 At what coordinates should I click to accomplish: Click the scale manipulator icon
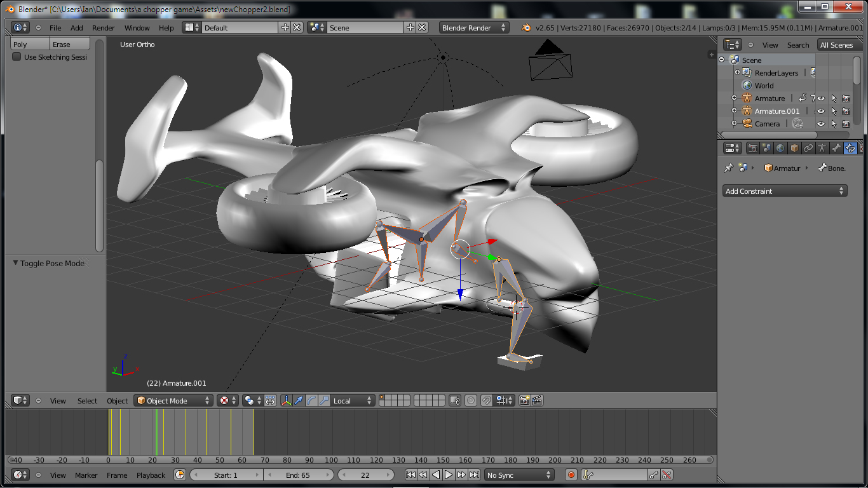[x=324, y=400]
